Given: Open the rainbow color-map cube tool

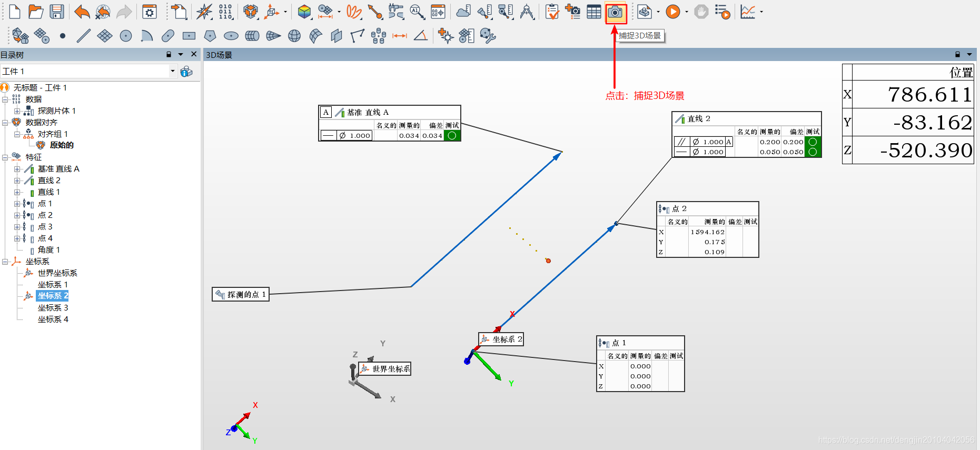Looking at the screenshot, I should (x=304, y=12).
